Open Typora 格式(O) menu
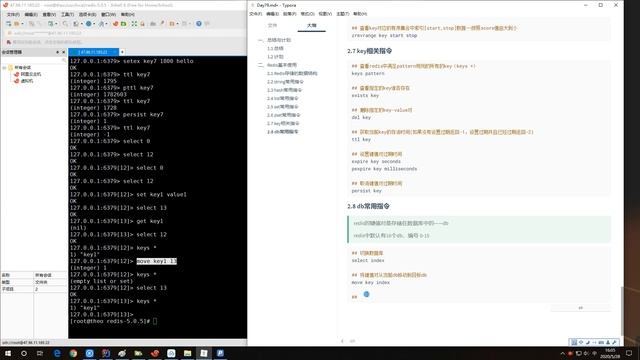This screenshot has width=640, height=360. 307,14
